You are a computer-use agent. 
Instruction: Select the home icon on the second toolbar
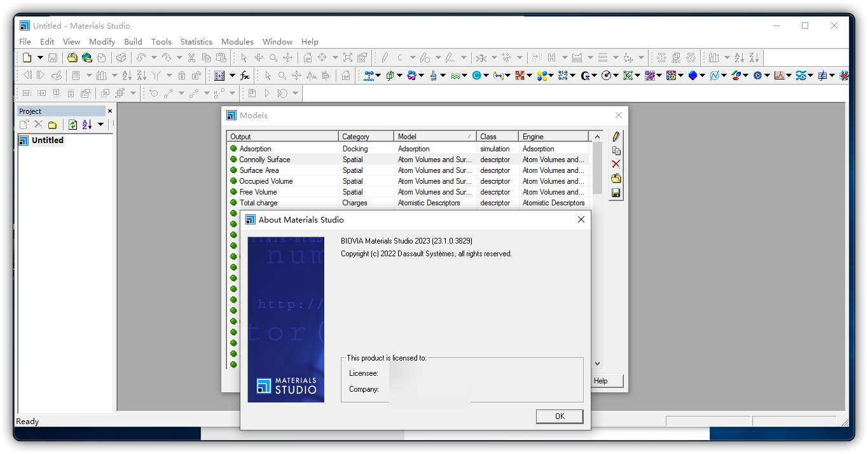(x=347, y=75)
